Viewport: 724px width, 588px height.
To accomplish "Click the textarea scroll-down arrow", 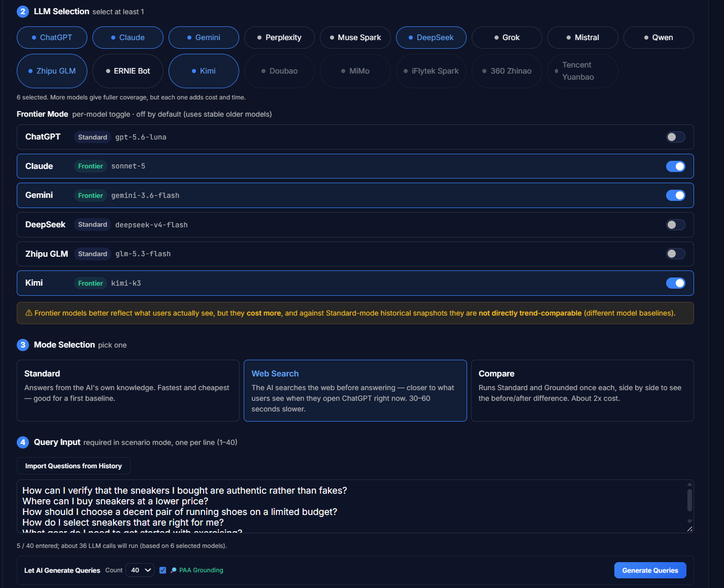I will pyautogui.click(x=689, y=521).
